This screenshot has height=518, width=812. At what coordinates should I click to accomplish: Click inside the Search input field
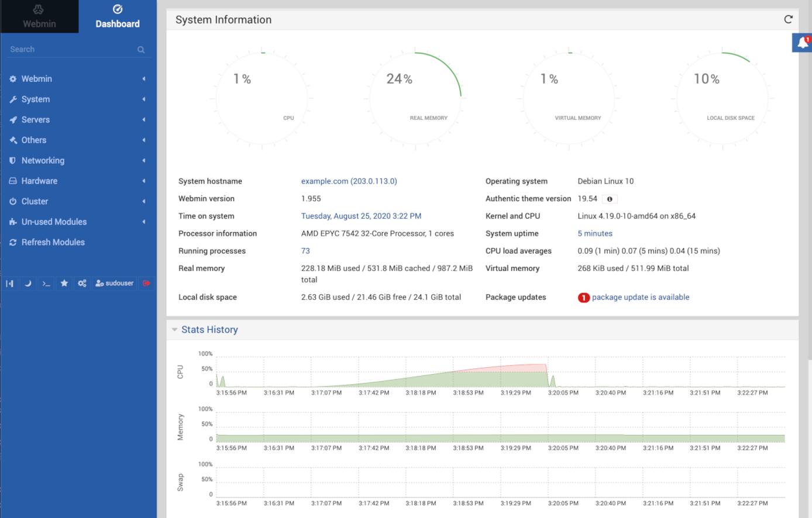[x=70, y=49]
